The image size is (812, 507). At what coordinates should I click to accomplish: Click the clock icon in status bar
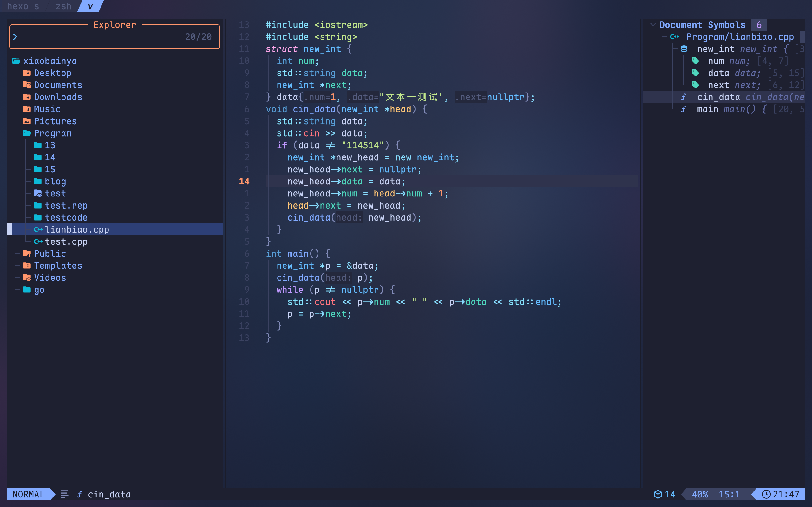(x=766, y=494)
